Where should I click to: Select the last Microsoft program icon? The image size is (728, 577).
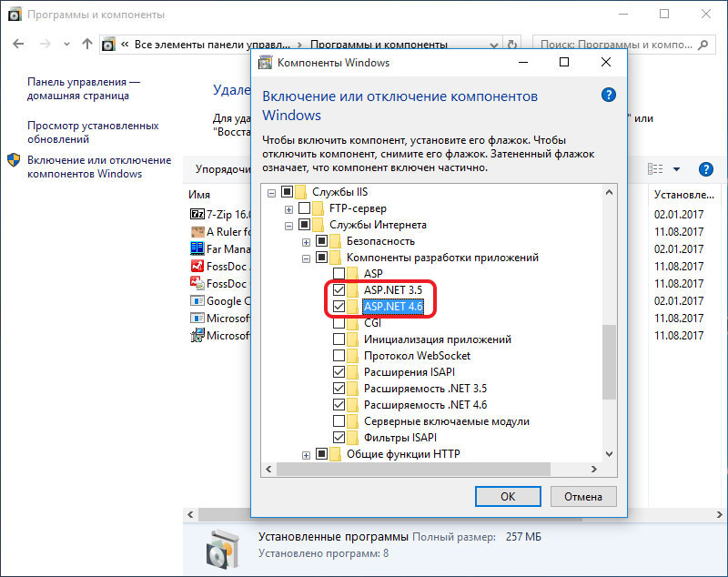(x=197, y=335)
